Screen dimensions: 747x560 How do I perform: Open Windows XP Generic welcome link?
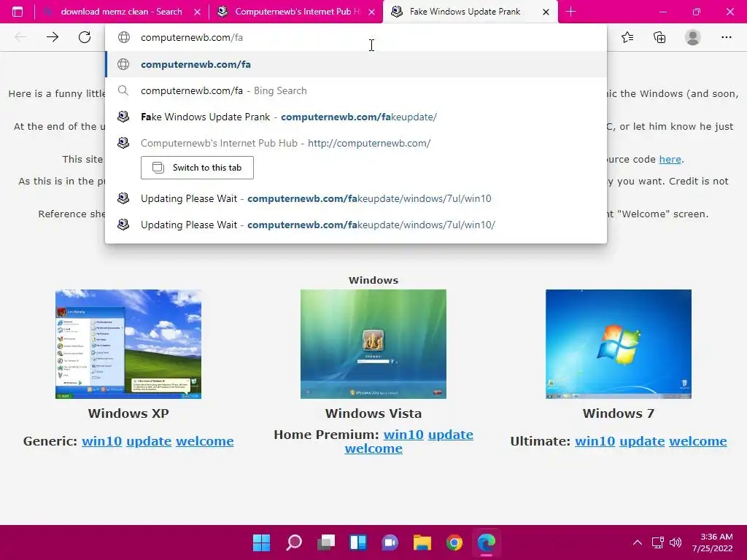point(205,441)
